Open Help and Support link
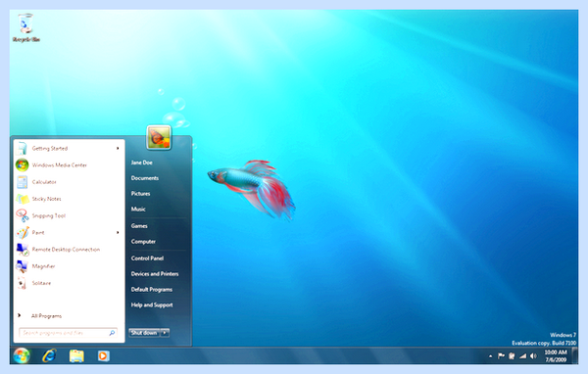The image size is (588, 374). pyautogui.click(x=152, y=305)
